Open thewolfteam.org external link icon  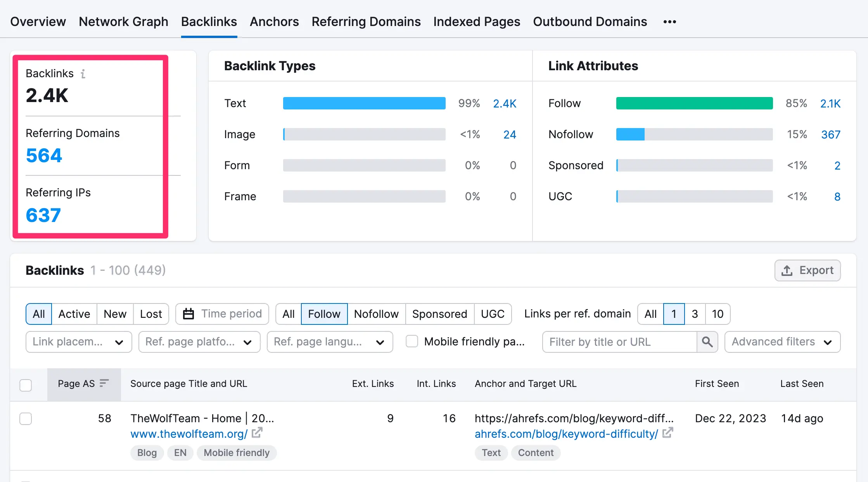[257, 433]
